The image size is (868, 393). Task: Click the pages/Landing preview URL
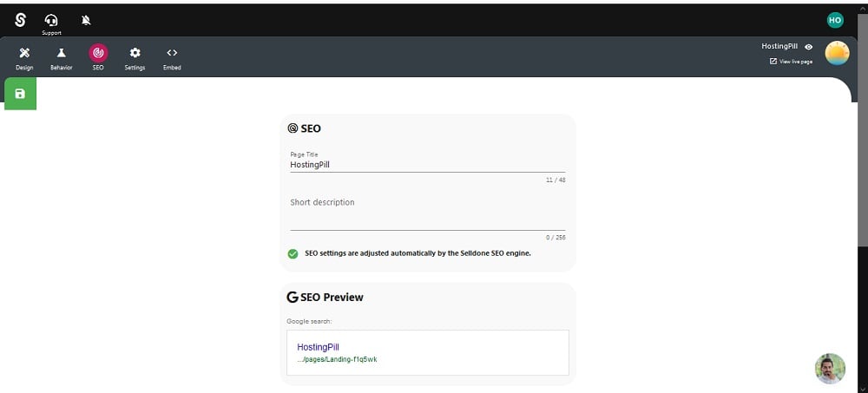[337, 359]
